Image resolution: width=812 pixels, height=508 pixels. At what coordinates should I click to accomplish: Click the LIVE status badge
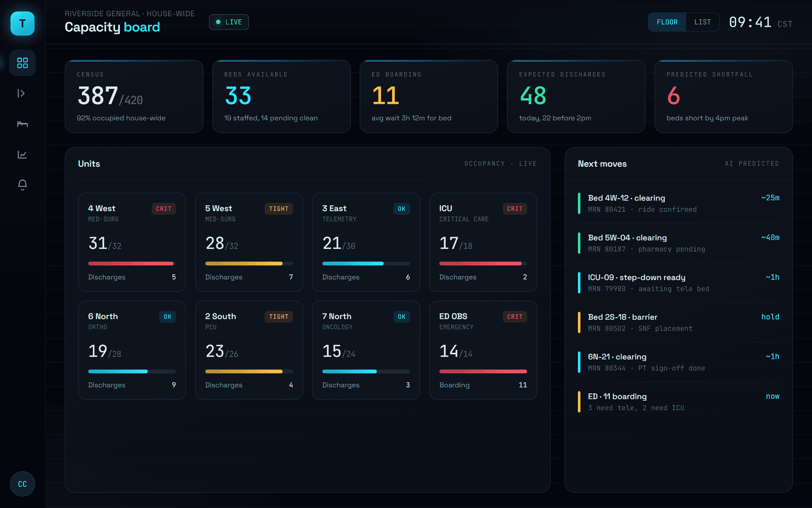pos(229,22)
